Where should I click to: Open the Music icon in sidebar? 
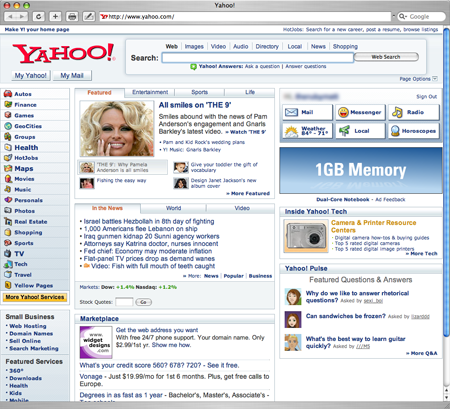8,189
